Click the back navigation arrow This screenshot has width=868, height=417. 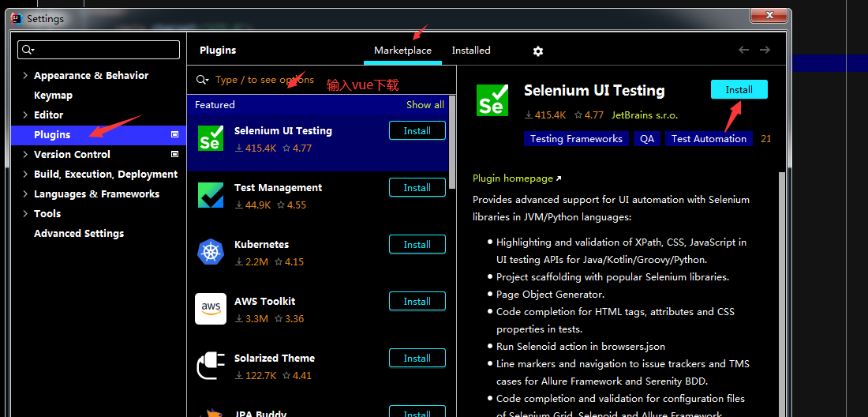(x=743, y=50)
